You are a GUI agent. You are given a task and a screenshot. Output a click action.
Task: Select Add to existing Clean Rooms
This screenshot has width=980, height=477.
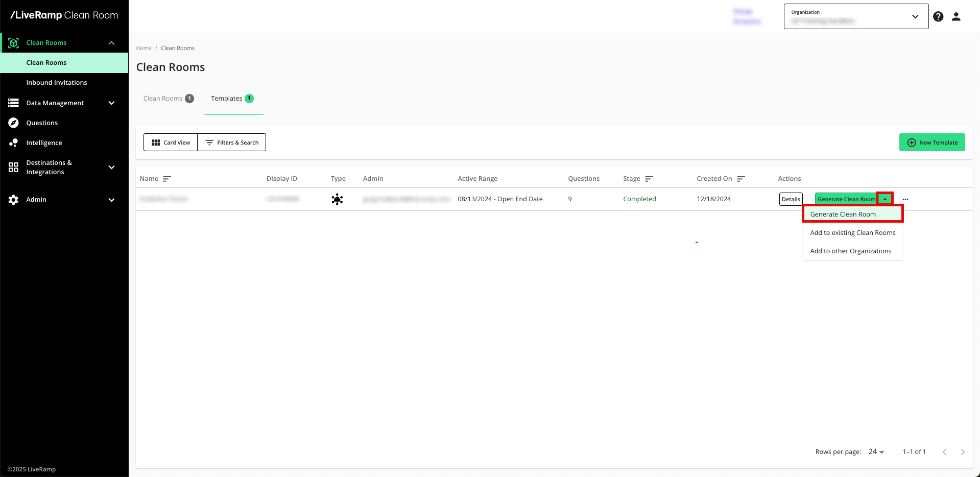click(x=852, y=233)
